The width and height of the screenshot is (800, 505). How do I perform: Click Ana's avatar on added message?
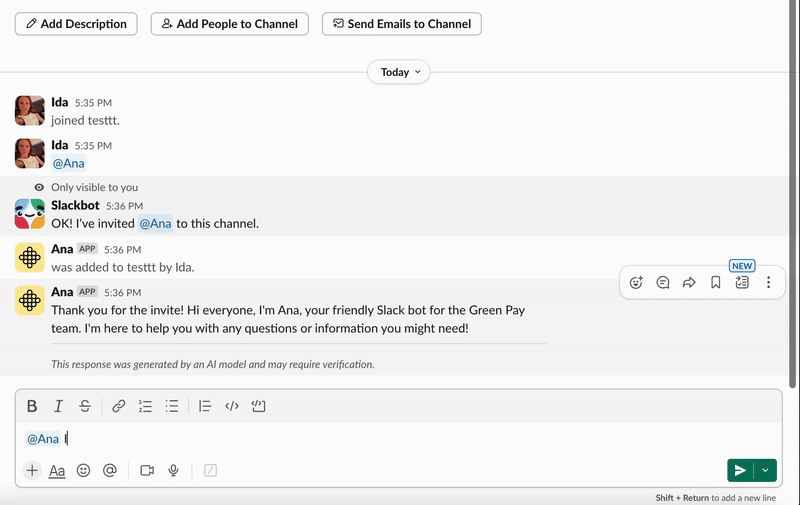[30, 257]
